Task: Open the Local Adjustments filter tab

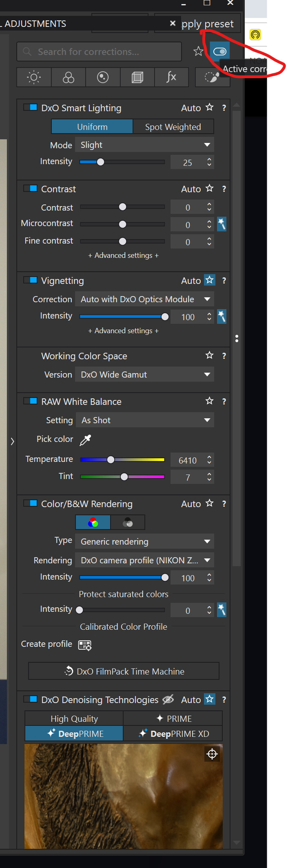Action: [x=212, y=77]
